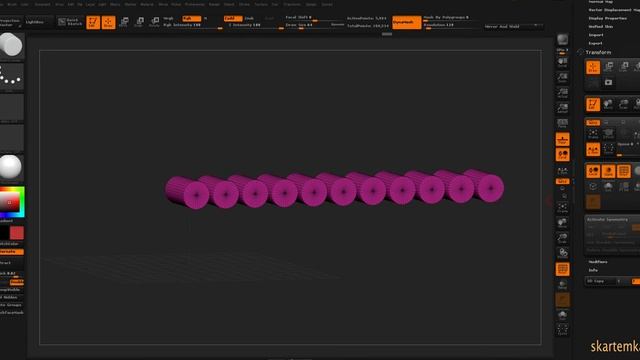Expand Display Properties section
640x360 pixels.
[x=608, y=18]
